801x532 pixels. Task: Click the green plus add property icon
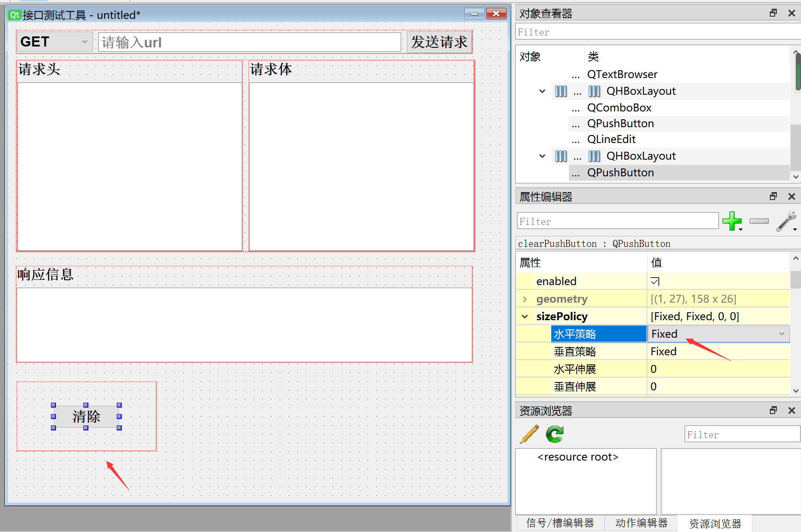tap(732, 221)
